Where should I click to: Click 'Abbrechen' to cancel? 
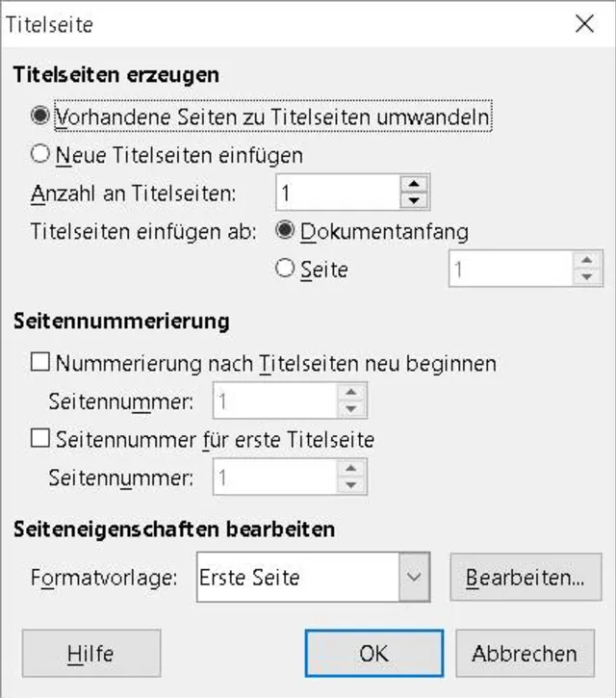coord(525,655)
